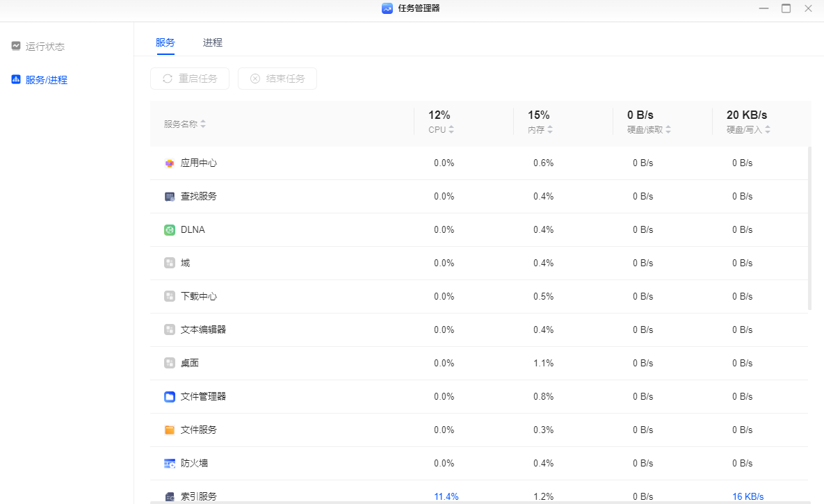Click the restart arrow icon in 重启任务
The width and height of the screenshot is (824, 504).
pyautogui.click(x=168, y=79)
